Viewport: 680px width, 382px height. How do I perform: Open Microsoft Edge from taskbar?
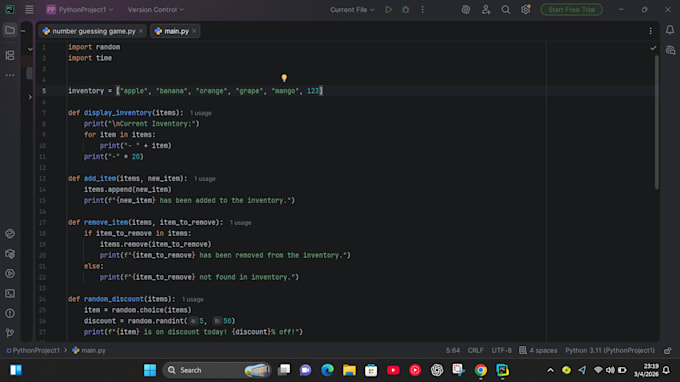[327, 370]
